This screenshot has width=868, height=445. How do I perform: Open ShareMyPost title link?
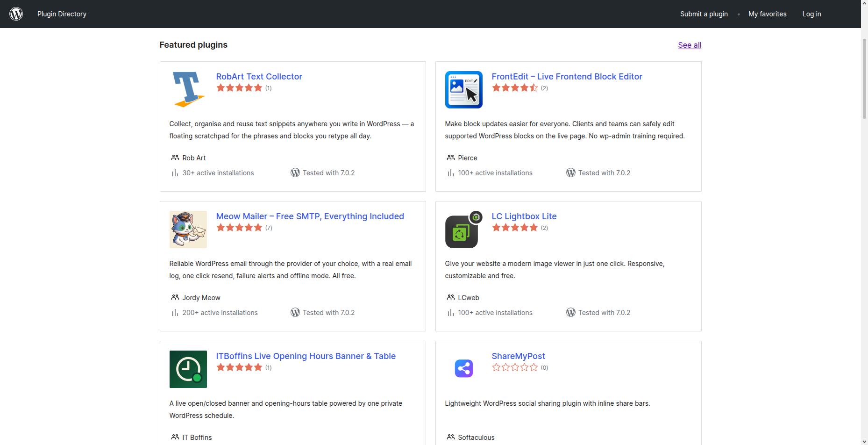tap(519, 356)
